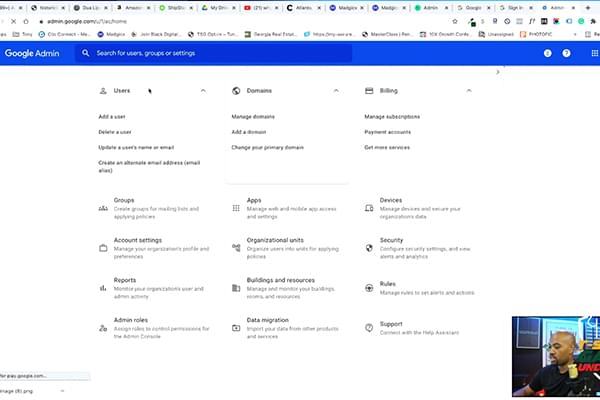
Task: Collapse the Domains card chevron
Action: (336, 91)
